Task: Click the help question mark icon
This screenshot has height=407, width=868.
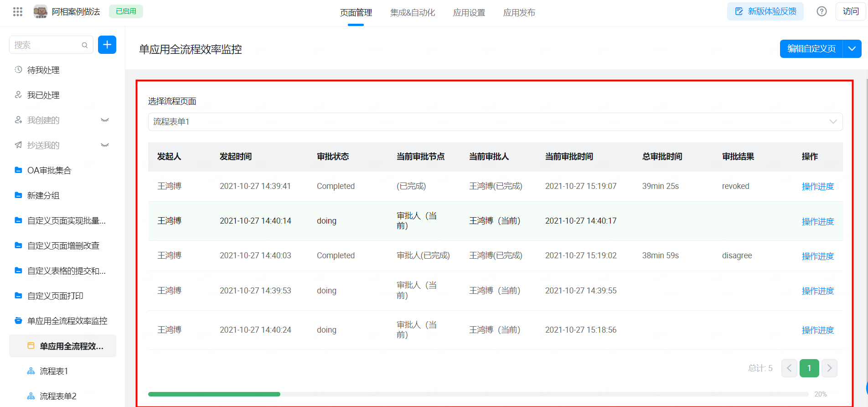Action: 821,11
